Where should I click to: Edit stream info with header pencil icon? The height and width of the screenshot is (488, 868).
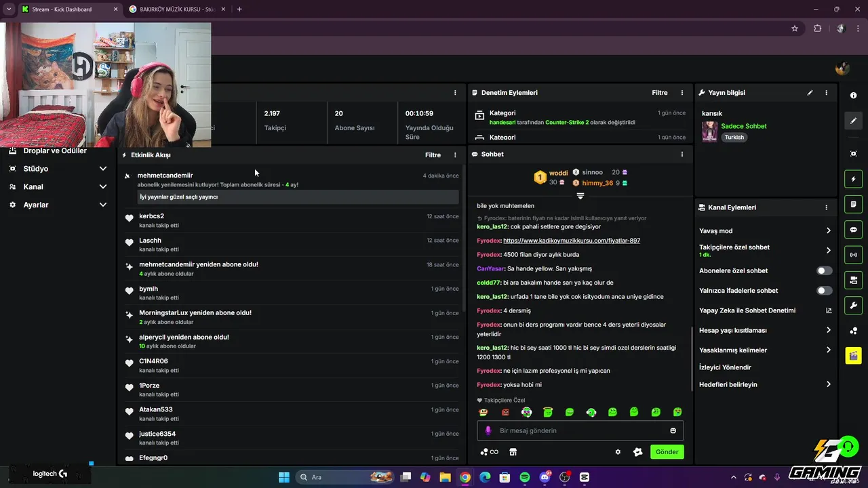point(810,93)
